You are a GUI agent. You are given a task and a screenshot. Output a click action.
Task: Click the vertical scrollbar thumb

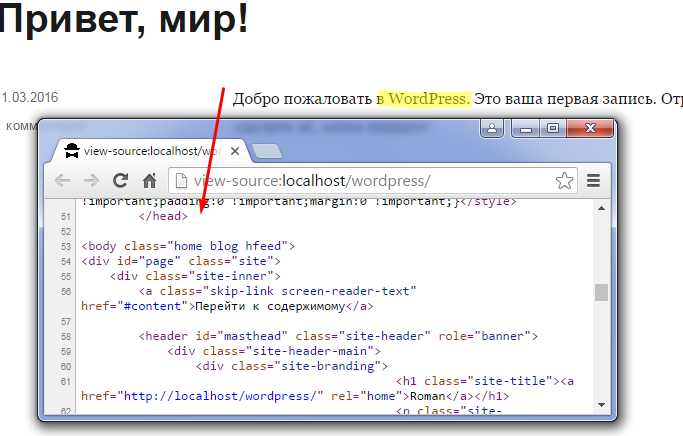pyautogui.click(x=602, y=292)
